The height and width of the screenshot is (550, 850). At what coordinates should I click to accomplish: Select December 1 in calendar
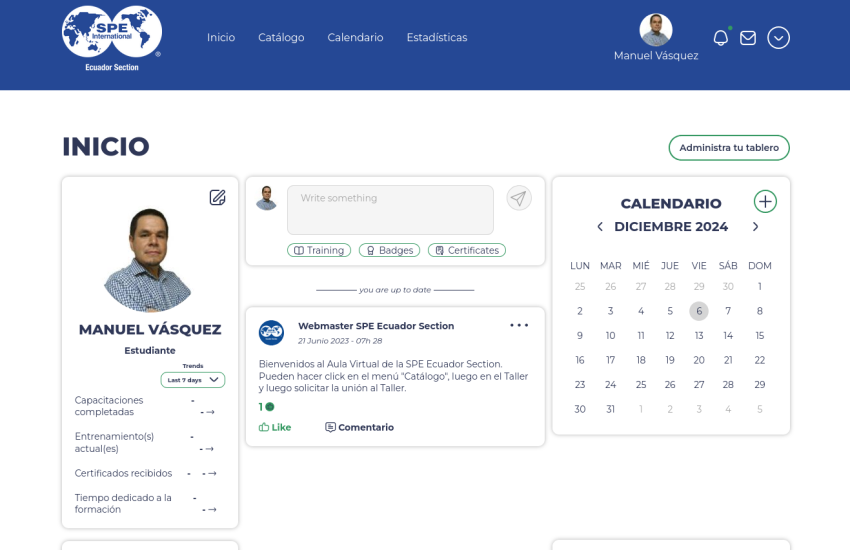click(759, 286)
